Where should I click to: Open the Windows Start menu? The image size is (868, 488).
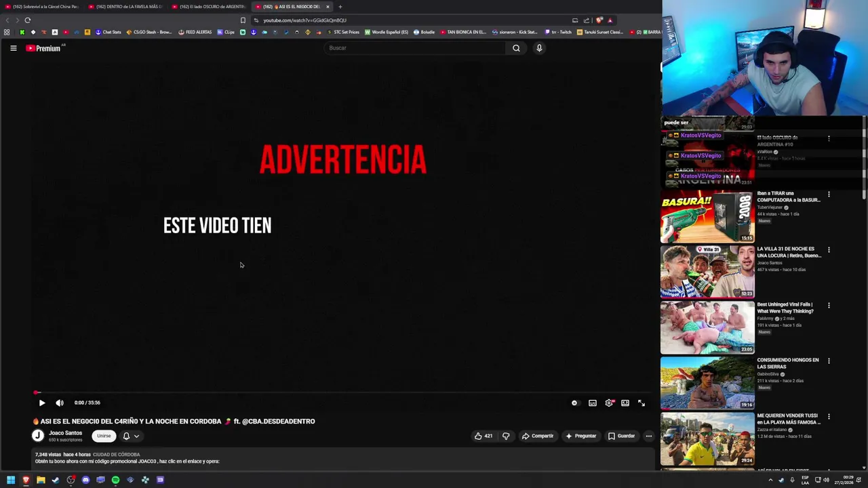pyautogui.click(x=11, y=480)
